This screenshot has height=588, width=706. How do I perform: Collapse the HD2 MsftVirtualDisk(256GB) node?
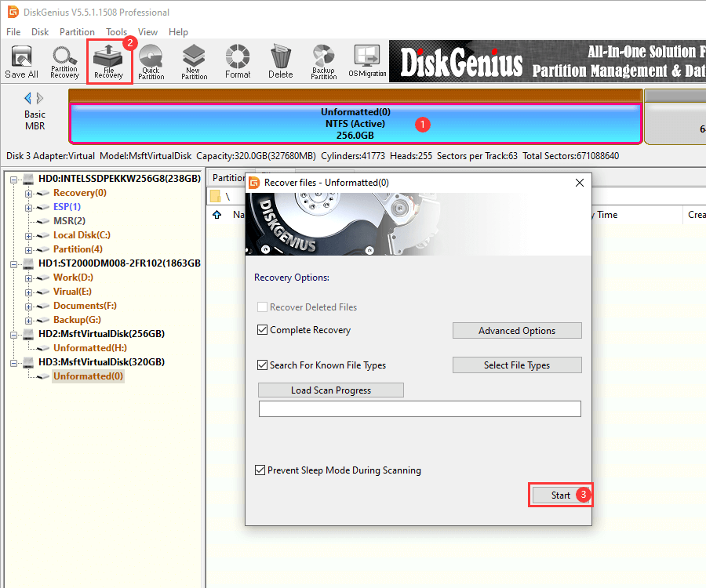14,334
